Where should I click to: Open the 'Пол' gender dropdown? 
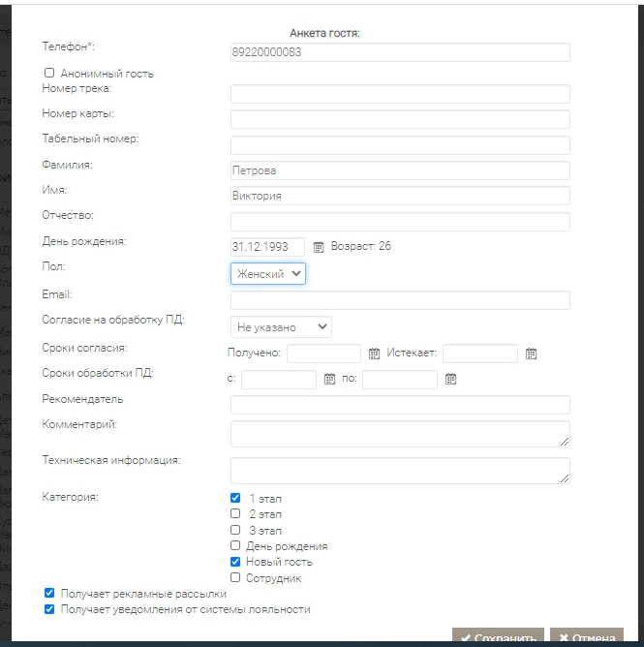pyautogui.click(x=268, y=274)
